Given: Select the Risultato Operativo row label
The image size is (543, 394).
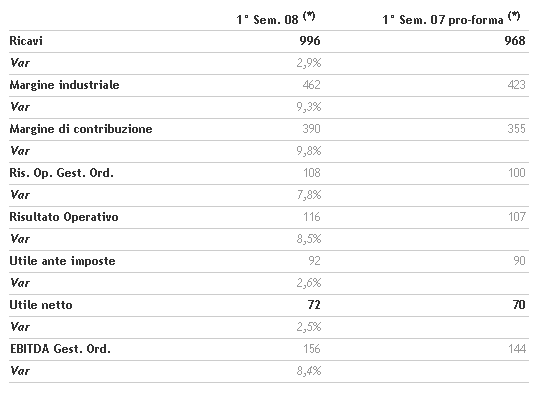Looking at the screenshot, I should [64, 217].
